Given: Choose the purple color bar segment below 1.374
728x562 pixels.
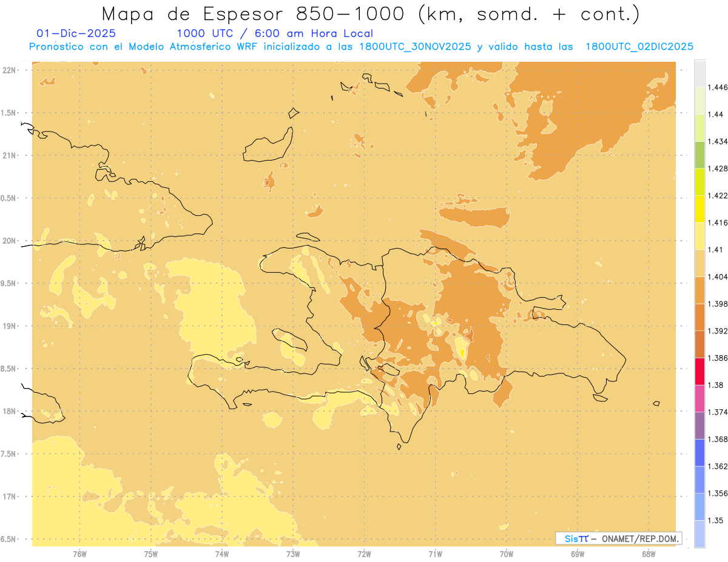Looking at the screenshot, I should pyautogui.click(x=699, y=426).
